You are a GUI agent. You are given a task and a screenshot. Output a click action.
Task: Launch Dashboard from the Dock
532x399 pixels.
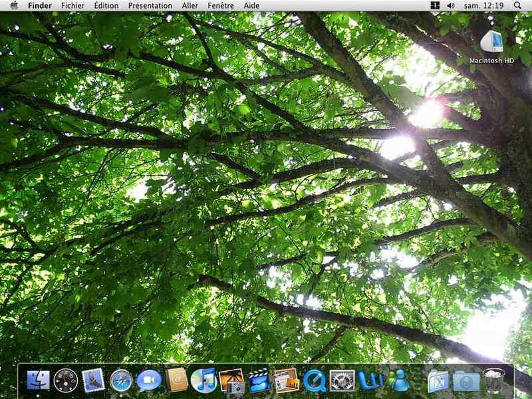coord(66,380)
